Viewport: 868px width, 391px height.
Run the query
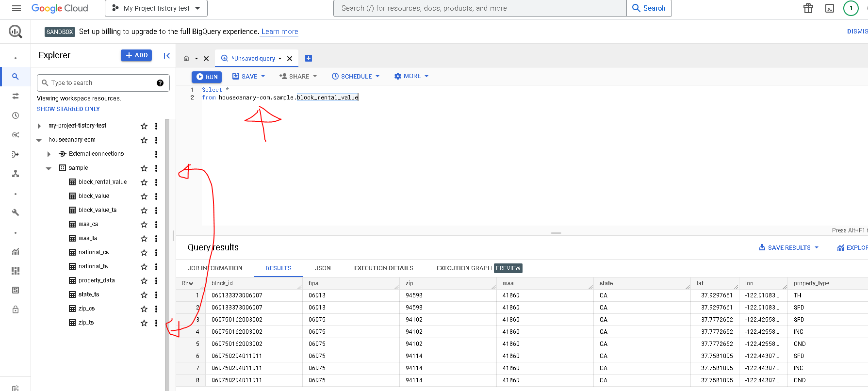point(207,77)
